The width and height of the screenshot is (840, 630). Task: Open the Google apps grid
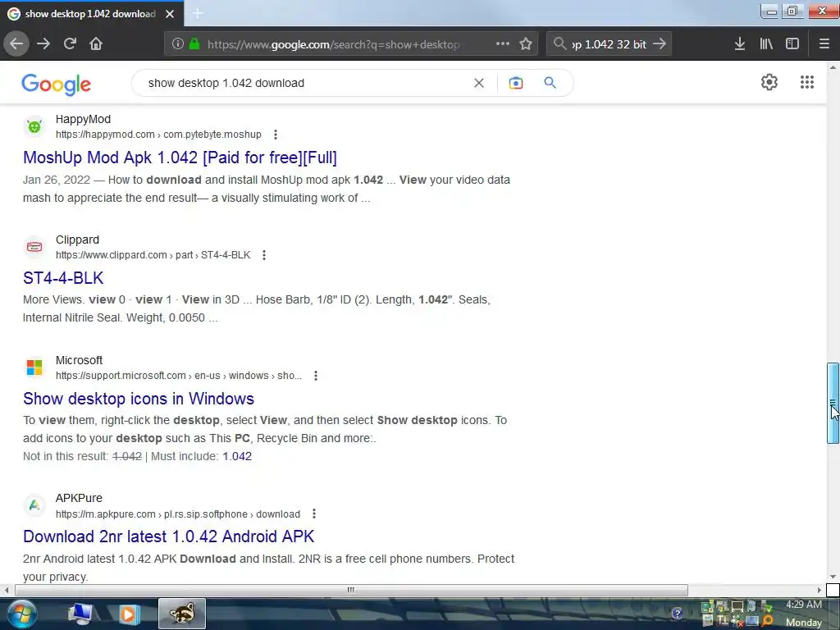(807, 82)
